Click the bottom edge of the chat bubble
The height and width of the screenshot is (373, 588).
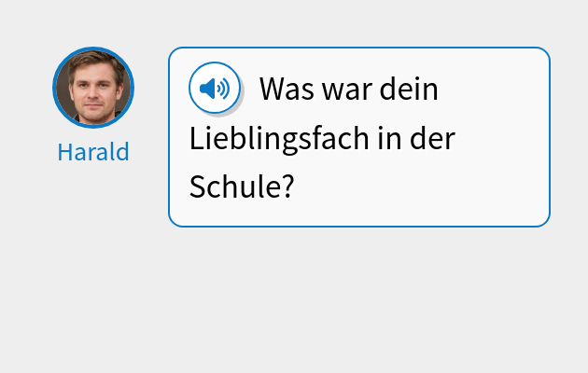pyautogui.click(x=359, y=227)
